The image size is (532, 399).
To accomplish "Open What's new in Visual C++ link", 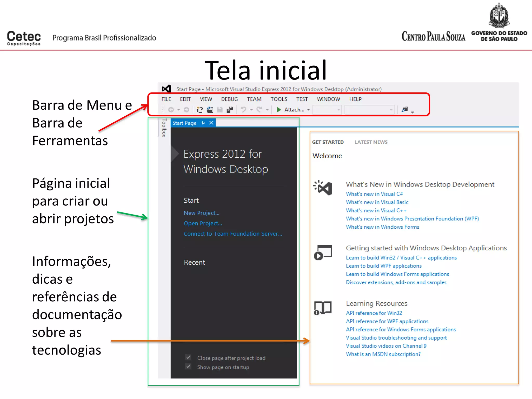I will tap(376, 211).
